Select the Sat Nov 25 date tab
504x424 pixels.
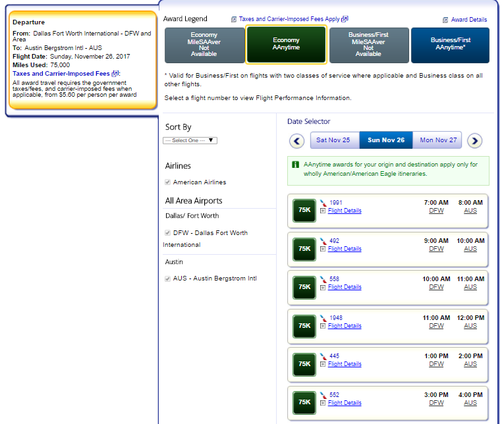pos(333,140)
